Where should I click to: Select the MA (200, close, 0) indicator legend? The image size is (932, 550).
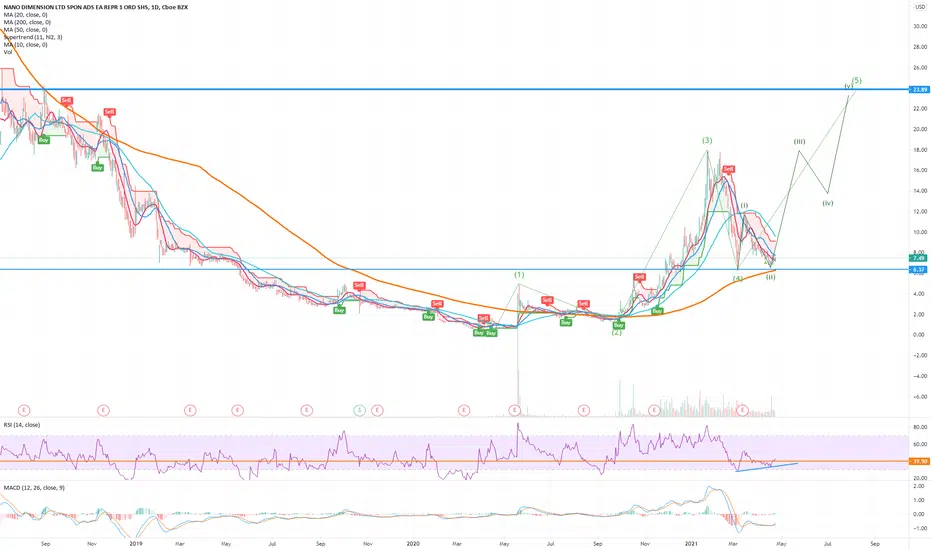(27, 22)
